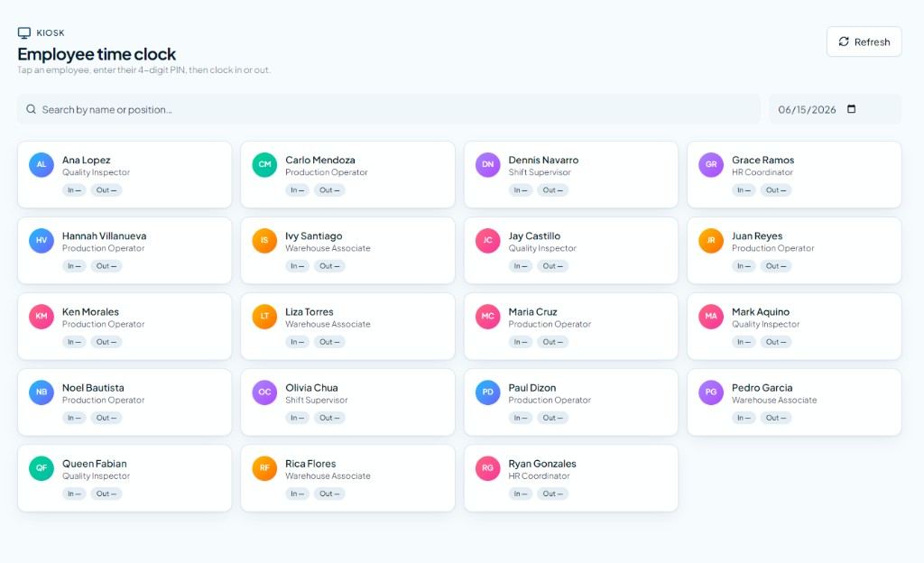Select Juan Reyes's JR avatar

pyautogui.click(x=711, y=240)
